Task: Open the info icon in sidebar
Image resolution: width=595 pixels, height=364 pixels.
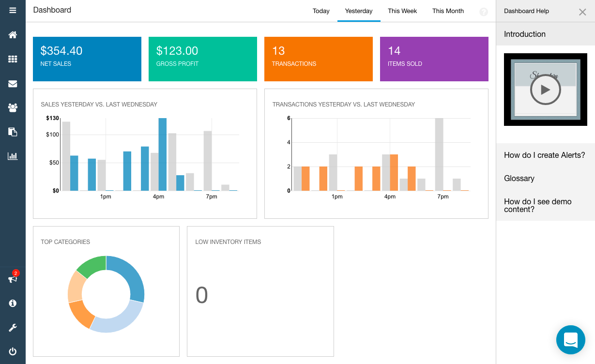Action: pos(13,303)
